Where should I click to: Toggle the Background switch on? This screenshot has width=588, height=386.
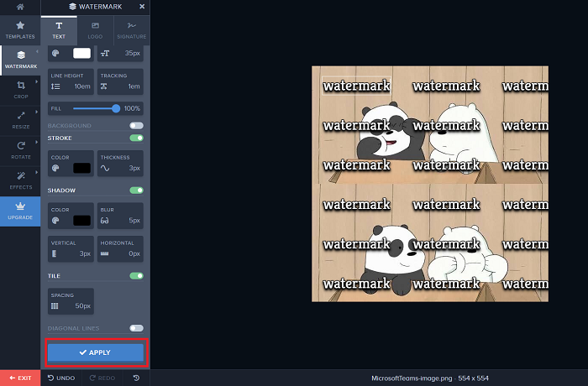click(136, 126)
